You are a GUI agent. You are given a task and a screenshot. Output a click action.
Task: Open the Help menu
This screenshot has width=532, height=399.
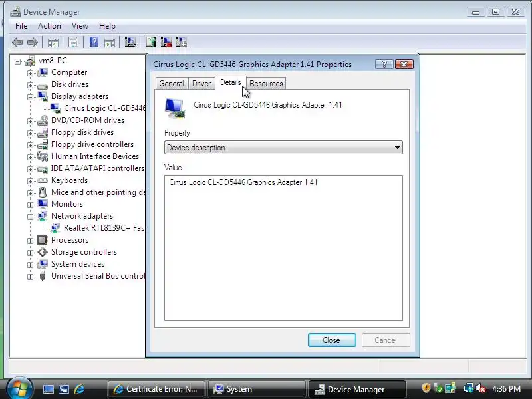[107, 26]
